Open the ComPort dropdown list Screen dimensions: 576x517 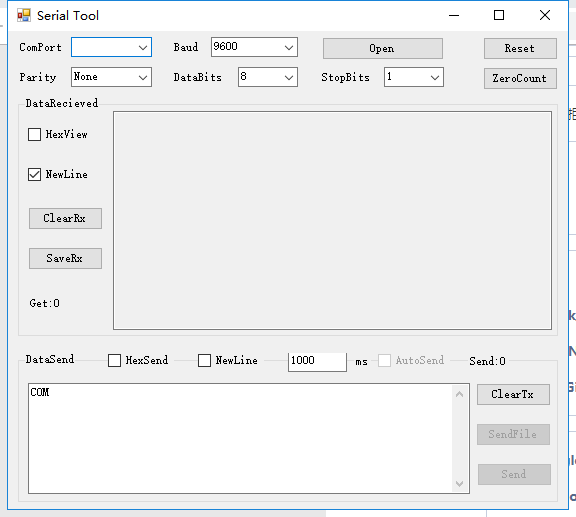point(111,47)
